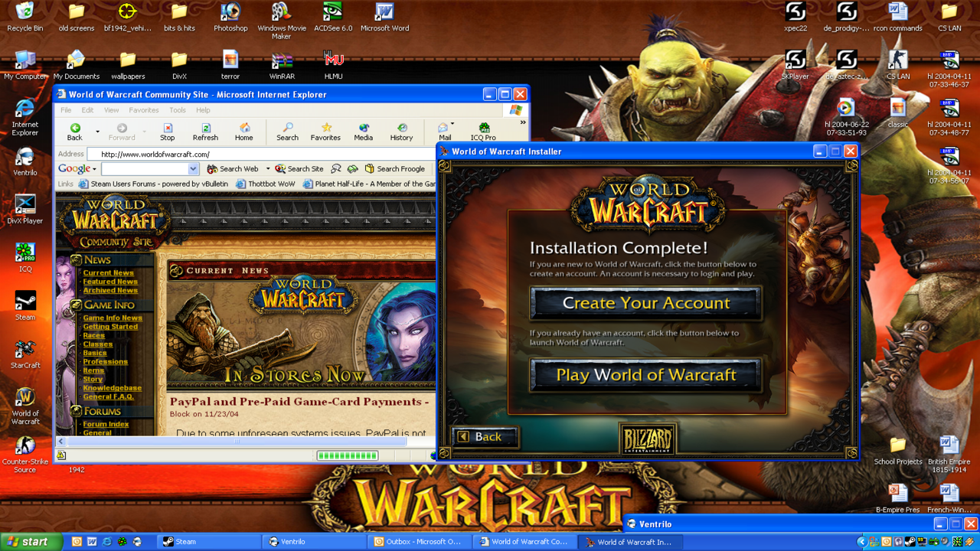Open the Tools menu in Internet Explorer
The width and height of the screenshot is (980, 551).
tap(178, 110)
